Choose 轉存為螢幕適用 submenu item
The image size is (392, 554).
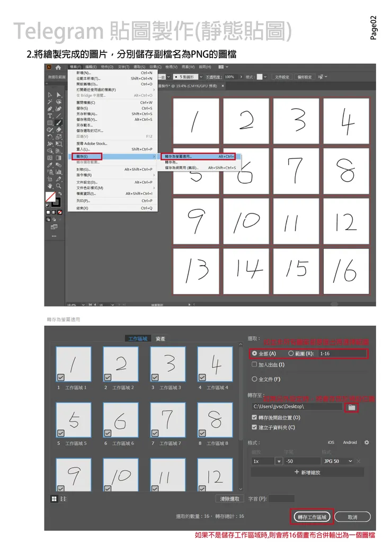198,156
